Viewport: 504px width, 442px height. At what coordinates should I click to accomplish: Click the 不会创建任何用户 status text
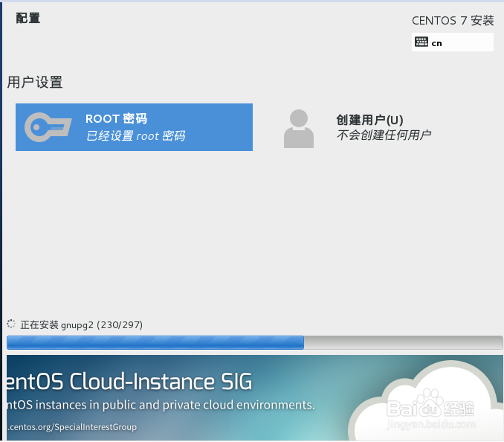pyautogui.click(x=384, y=135)
